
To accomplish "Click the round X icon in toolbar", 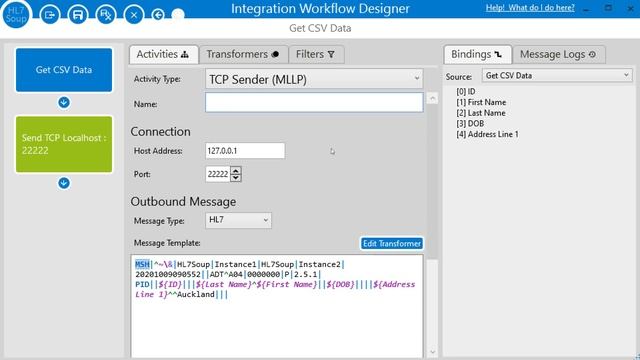I will tap(134, 15).
